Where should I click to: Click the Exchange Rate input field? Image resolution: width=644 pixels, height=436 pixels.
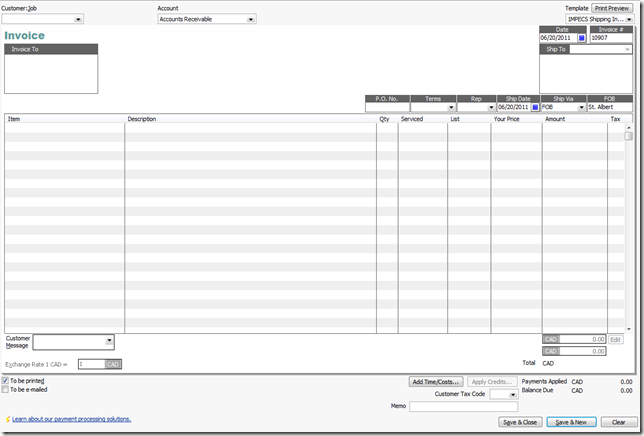[91, 364]
